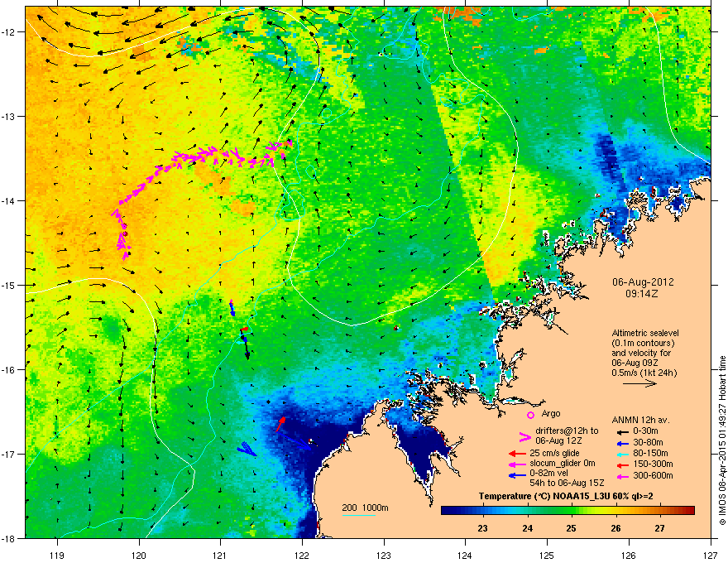Click the -17 latitude axis label

[x=8, y=454]
